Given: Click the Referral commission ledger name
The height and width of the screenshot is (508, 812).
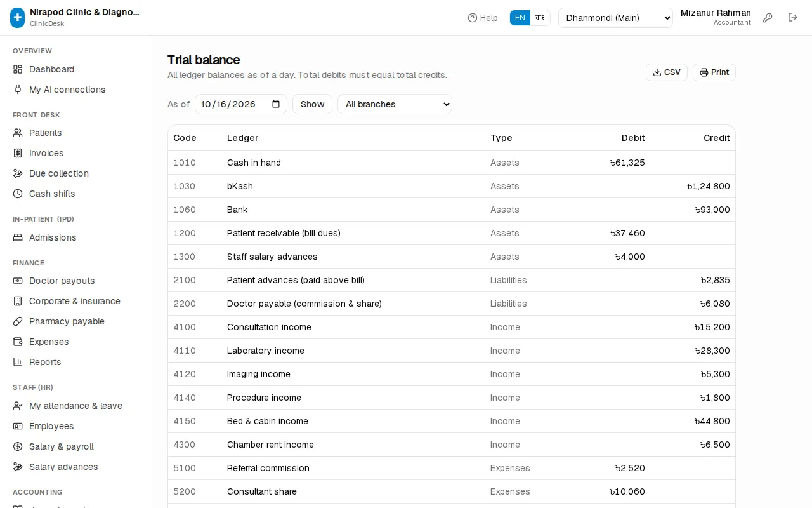Looking at the screenshot, I should tap(268, 468).
